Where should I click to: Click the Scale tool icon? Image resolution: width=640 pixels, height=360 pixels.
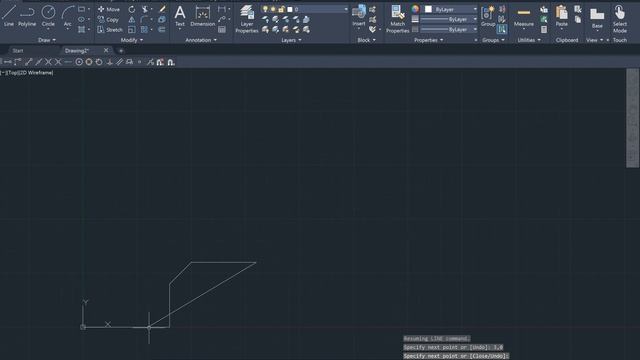131,29
